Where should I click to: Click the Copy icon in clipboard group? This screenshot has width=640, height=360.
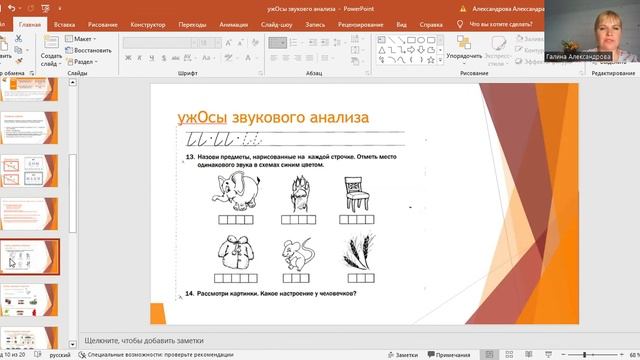(x=18, y=50)
